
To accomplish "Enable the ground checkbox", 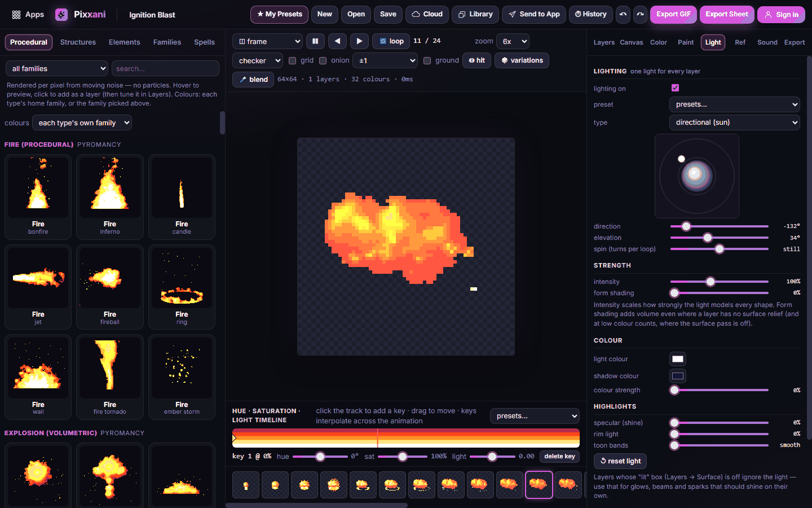I will (x=427, y=60).
